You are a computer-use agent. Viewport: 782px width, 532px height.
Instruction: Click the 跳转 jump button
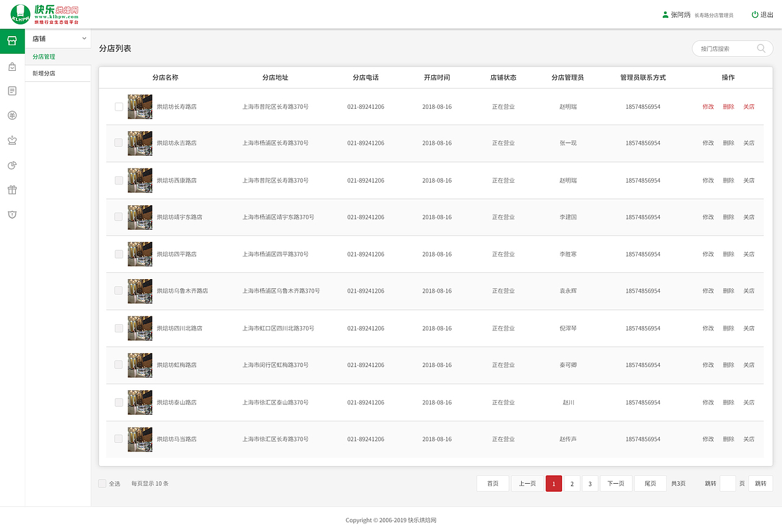coord(761,484)
